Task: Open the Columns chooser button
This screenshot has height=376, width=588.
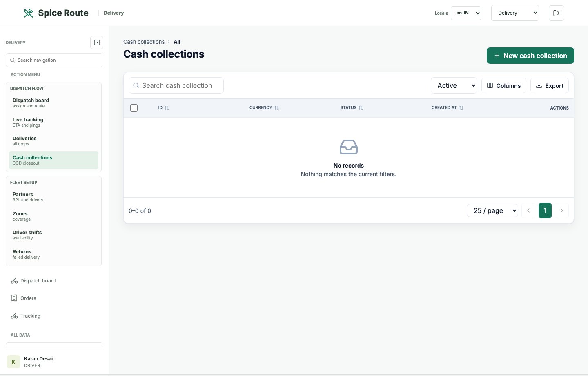Action: [504, 85]
